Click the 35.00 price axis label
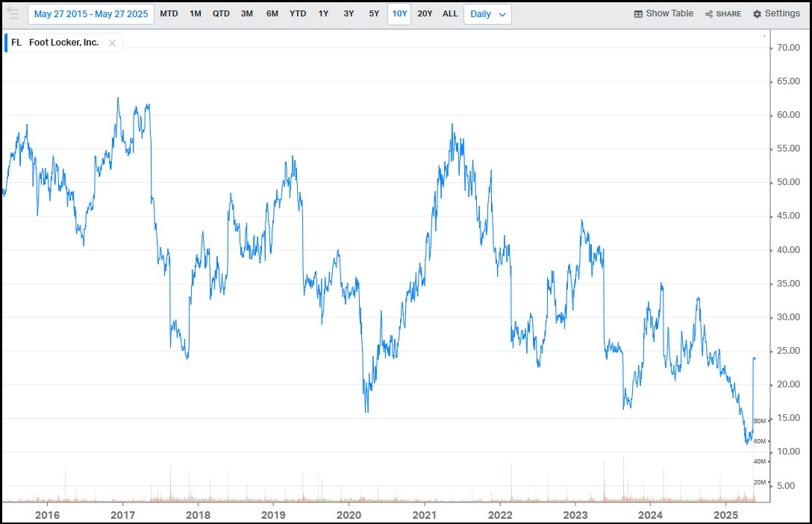 [x=788, y=284]
